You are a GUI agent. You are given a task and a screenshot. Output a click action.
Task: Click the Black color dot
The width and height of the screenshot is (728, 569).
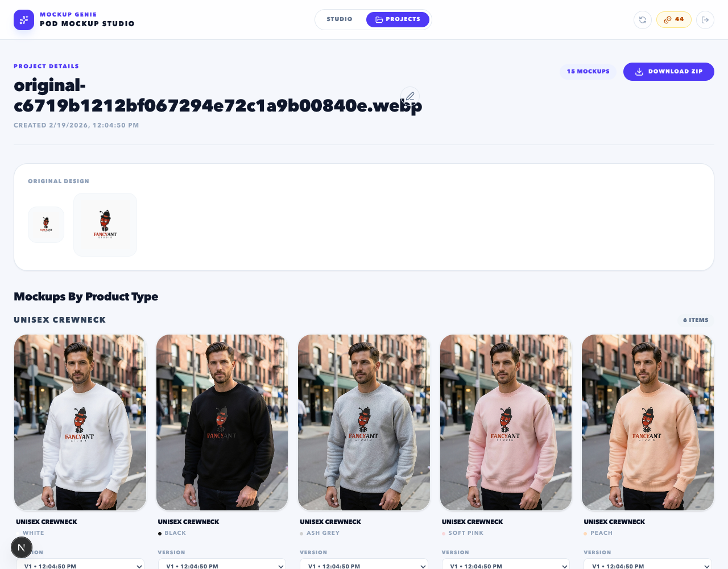[160, 534]
